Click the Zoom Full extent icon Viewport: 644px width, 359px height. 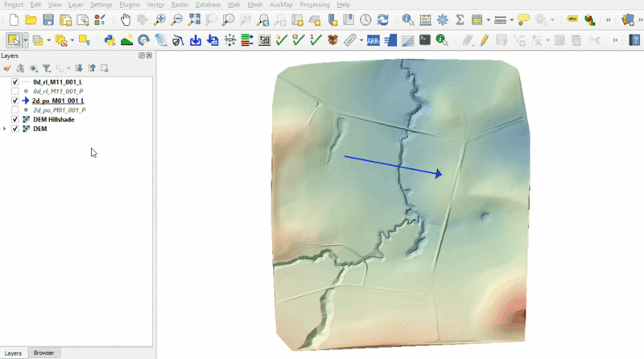point(194,19)
